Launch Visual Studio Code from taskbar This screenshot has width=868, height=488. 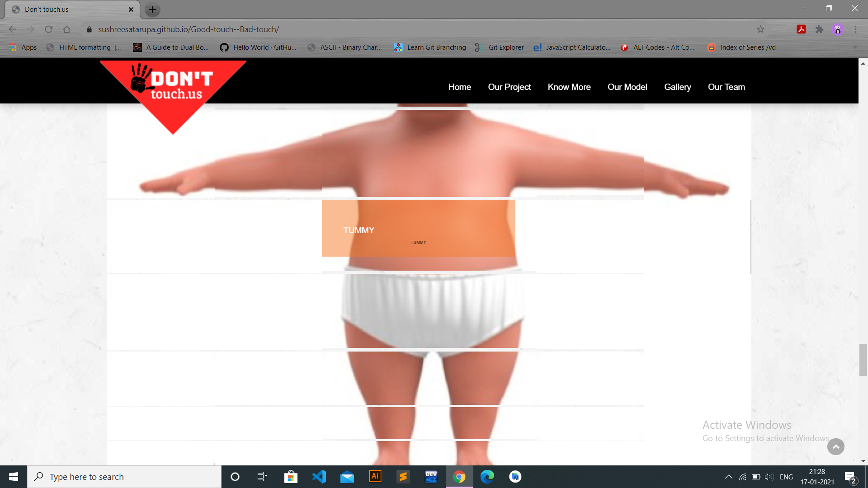pyautogui.click(x=319, y=477)
